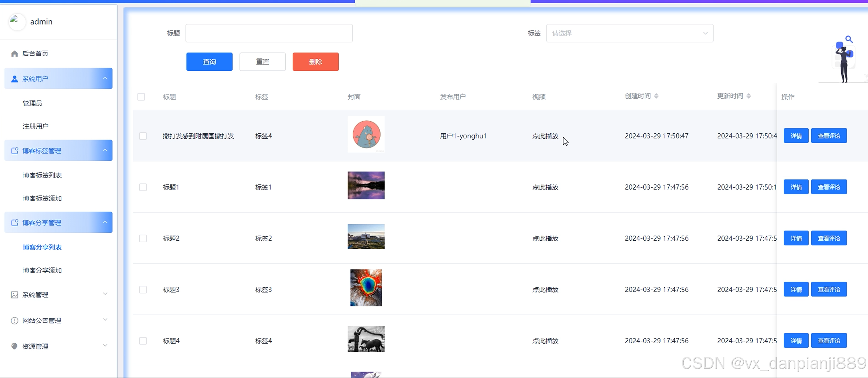Open the 标签 请选择 dropdown

coord(630,33)
